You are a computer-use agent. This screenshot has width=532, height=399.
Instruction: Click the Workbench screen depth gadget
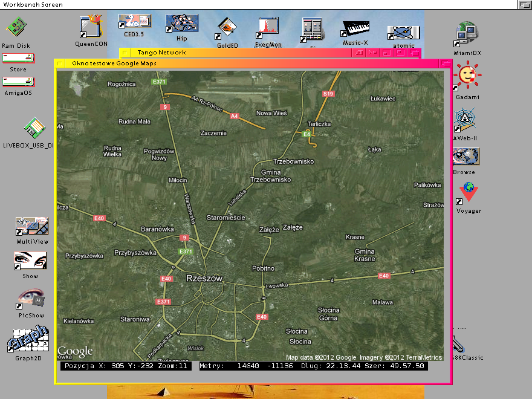point(524,4)
